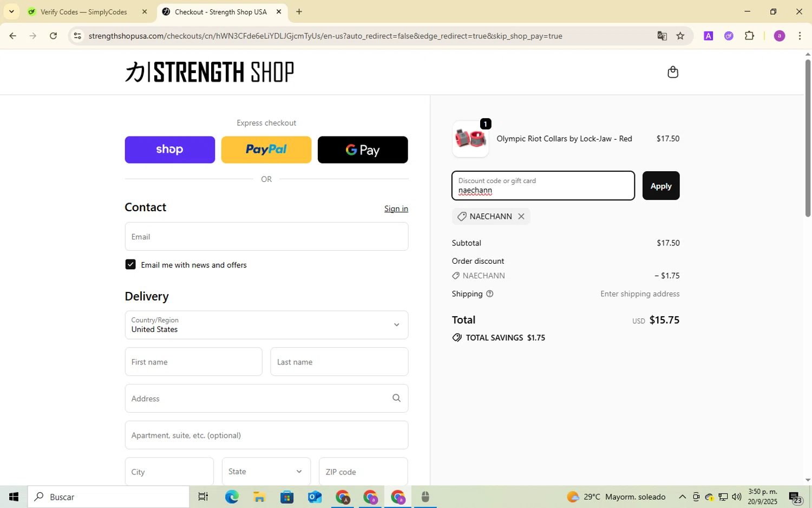Show hidden system tray icons
Screen dimensions: 812x508
click(682, 497)
